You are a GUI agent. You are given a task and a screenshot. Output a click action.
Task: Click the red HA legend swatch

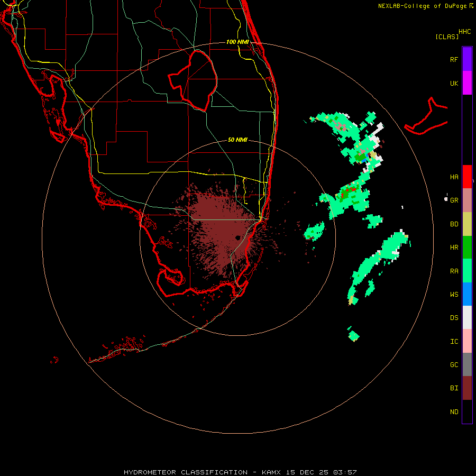(467, 177)
